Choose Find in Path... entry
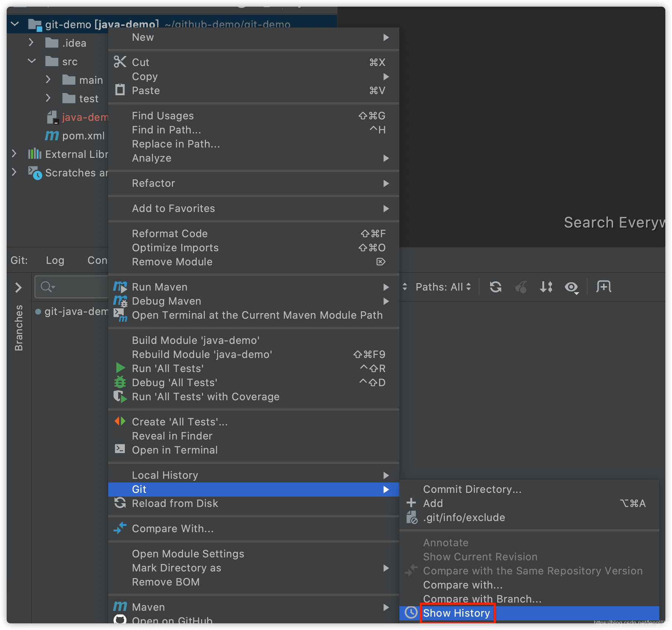672x630 pixels. (x=254, y=130)
